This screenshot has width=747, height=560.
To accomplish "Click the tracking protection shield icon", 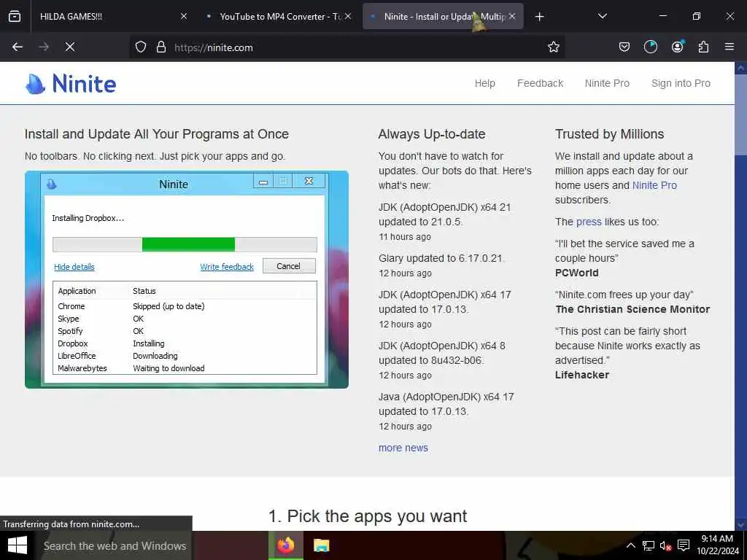I will (141, 47).
